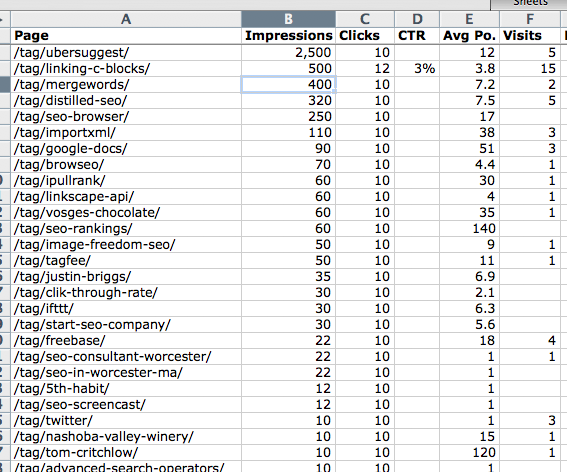Select the 18 average position cell

[469, 341]
